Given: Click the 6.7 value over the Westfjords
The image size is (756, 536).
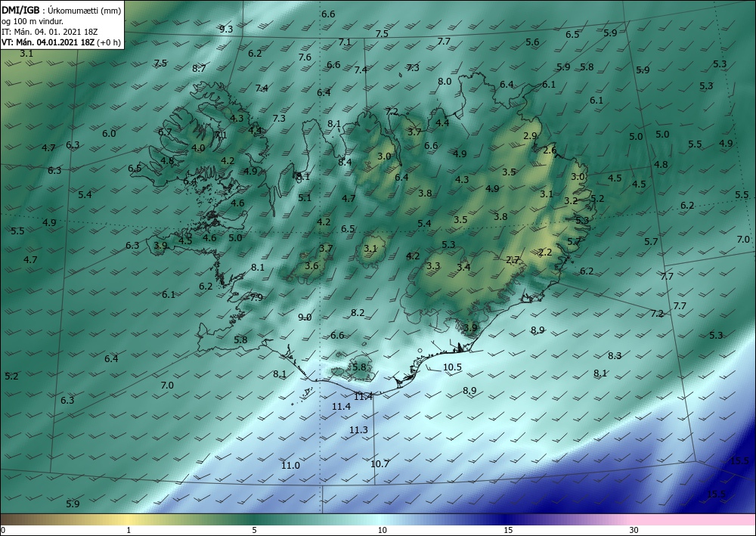Looking at the screenshot, I should 165,132.
